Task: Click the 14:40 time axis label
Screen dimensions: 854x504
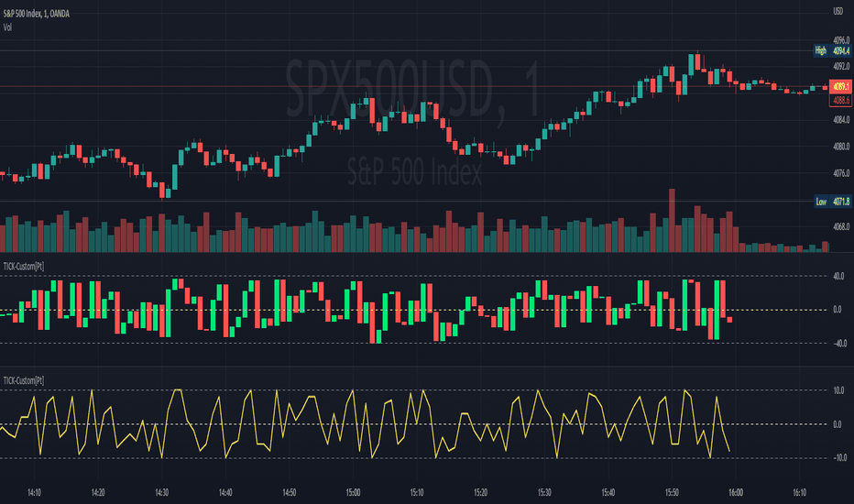Action: click(x=225, y=493)
